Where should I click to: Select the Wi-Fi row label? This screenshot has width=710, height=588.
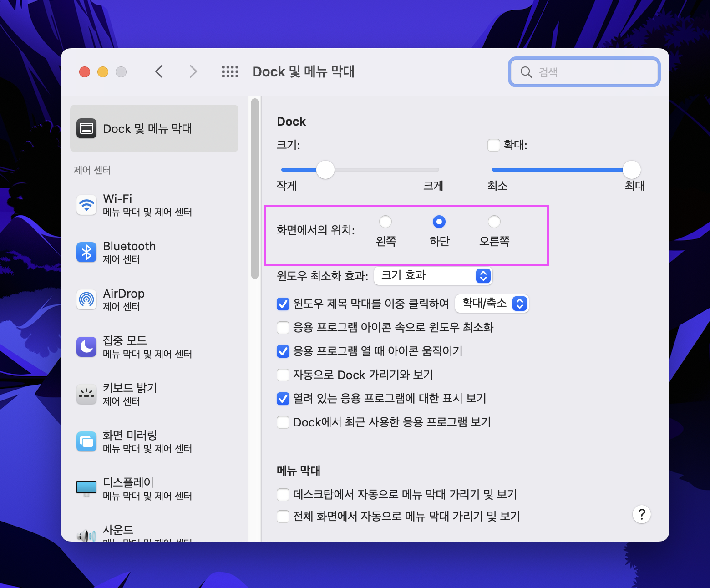tap(117, 199)
